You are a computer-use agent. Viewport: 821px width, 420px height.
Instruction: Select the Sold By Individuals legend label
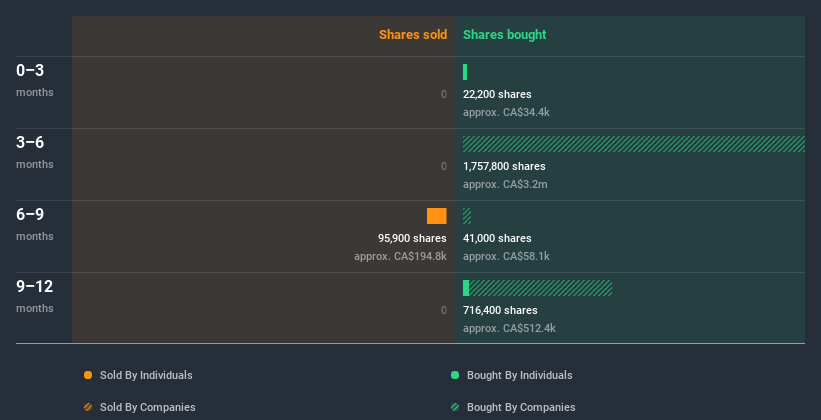pyautogui.click(x=146, y=375)
